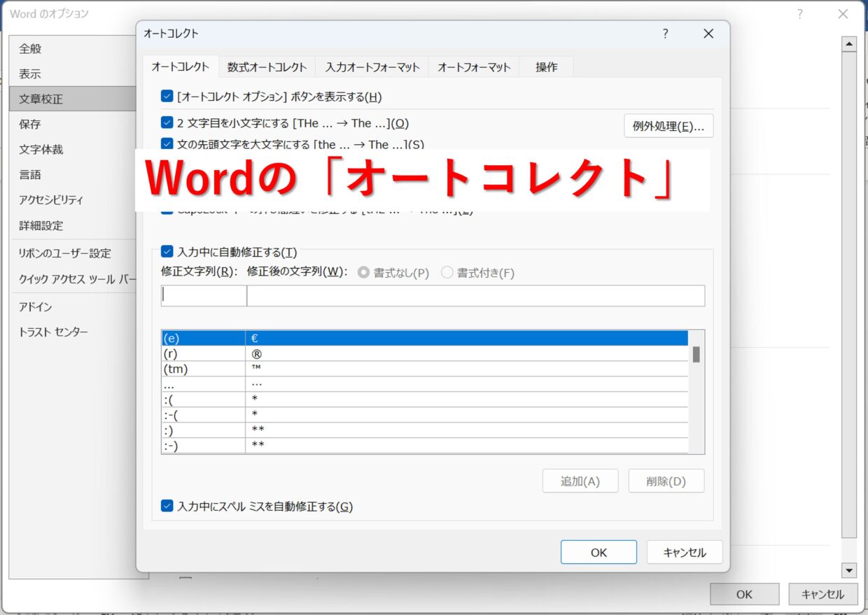This screenshot has width=868, height=615.
Task: Click the オートコレクト tab
Action: point(180,66)
